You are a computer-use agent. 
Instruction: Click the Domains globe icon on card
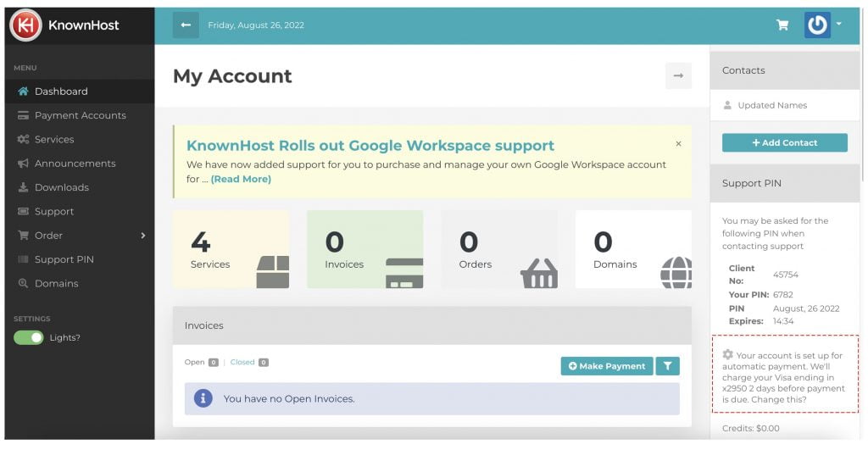[676, 272]
